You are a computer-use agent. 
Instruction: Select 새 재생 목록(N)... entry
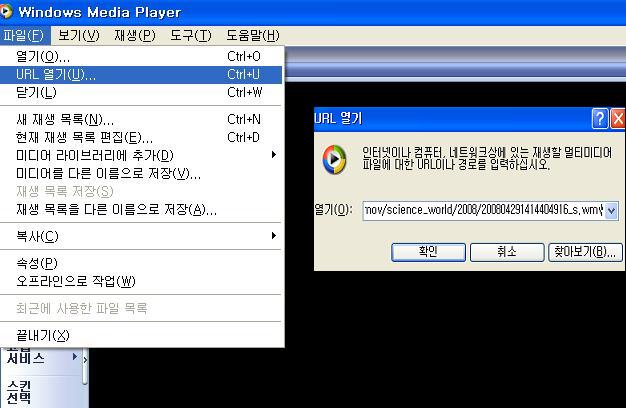pyautogui.click(x=141, y=119)
